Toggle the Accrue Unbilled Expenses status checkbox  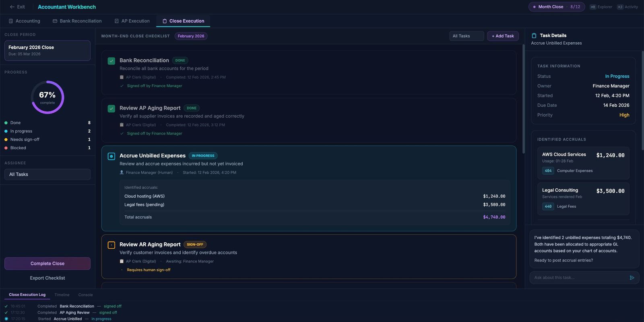pyautogui.click(x=111, y=156)
